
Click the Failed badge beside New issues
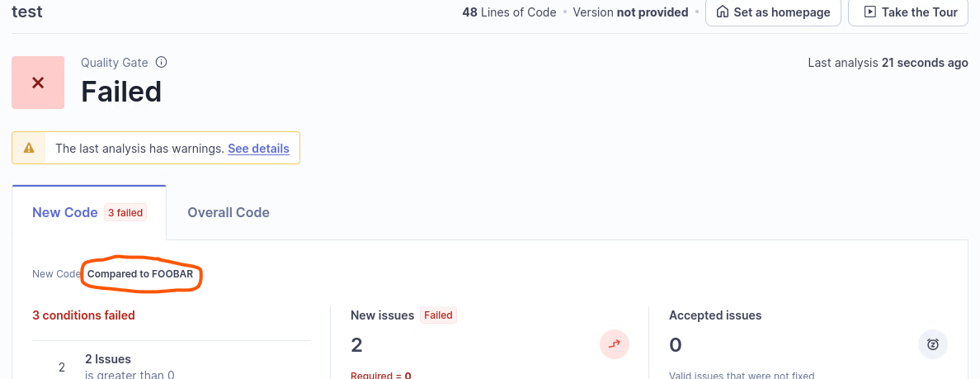pos(438,315)
